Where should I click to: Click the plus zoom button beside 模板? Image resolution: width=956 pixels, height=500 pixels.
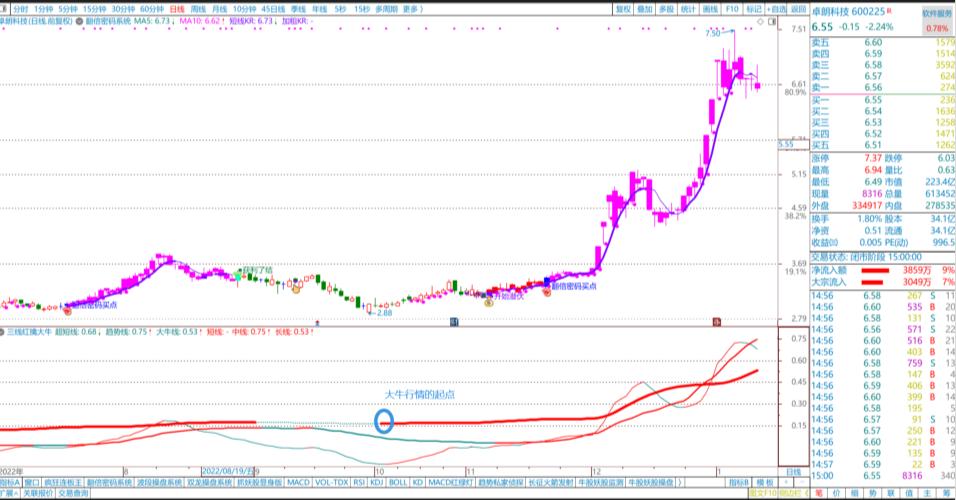785,482
